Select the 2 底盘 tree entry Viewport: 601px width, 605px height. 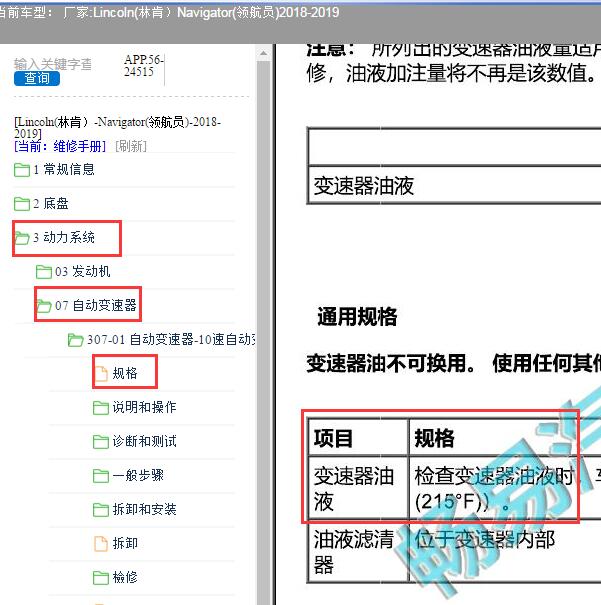point(51,203)
